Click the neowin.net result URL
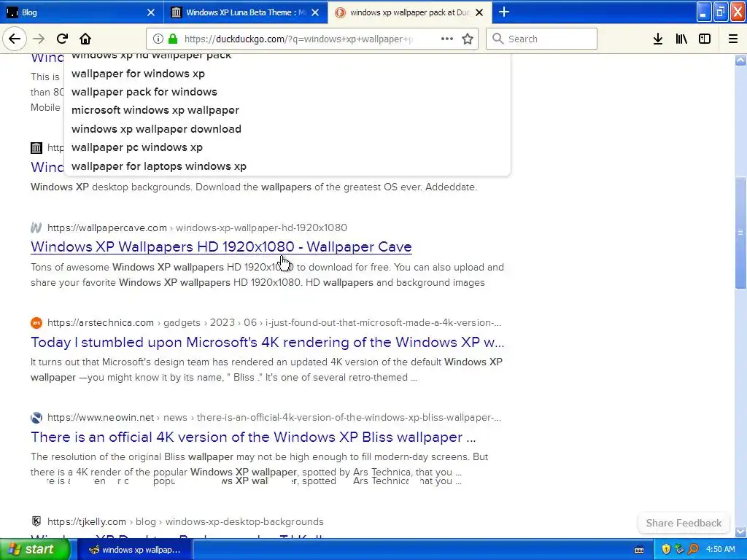Image resolution: width=747 pixels, height=560 pixels. coord(274,417)
